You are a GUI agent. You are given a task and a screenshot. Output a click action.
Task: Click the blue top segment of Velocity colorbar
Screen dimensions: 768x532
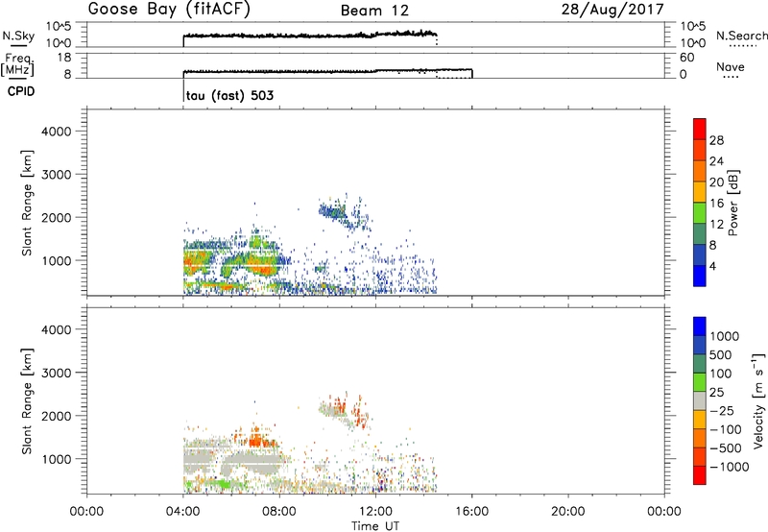click(x=700, y=326)
